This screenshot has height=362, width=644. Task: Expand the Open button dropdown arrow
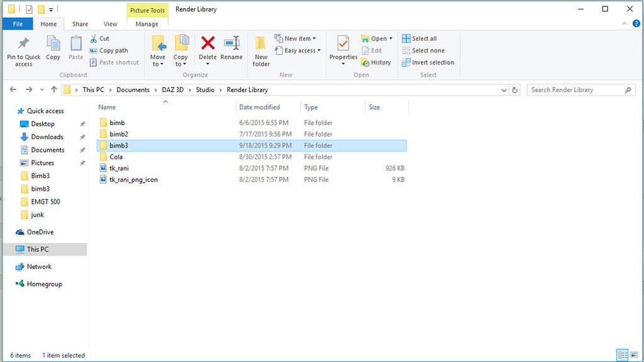(x=391, y=38)
